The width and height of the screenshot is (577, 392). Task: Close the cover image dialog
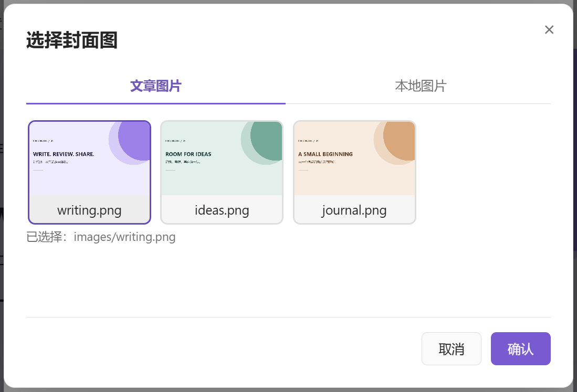[549, 30]
